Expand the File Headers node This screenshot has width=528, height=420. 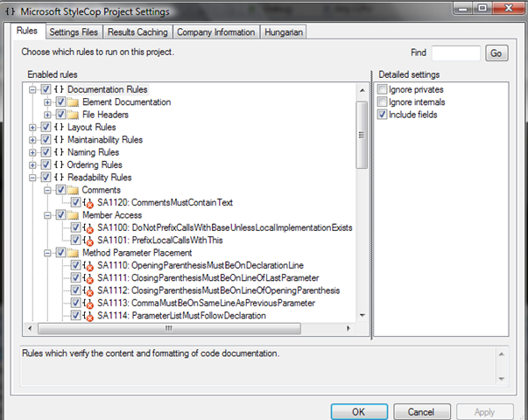tap(47, 115)
